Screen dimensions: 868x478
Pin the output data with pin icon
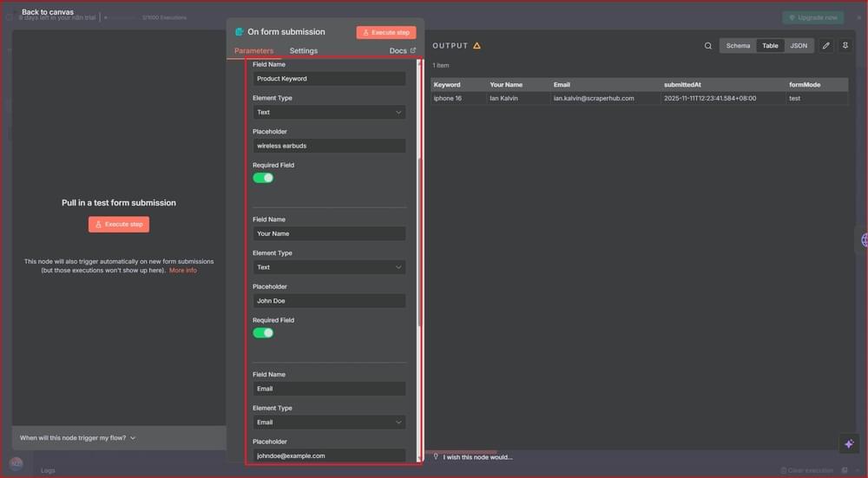pyautogui.click(x=845, y=46)
